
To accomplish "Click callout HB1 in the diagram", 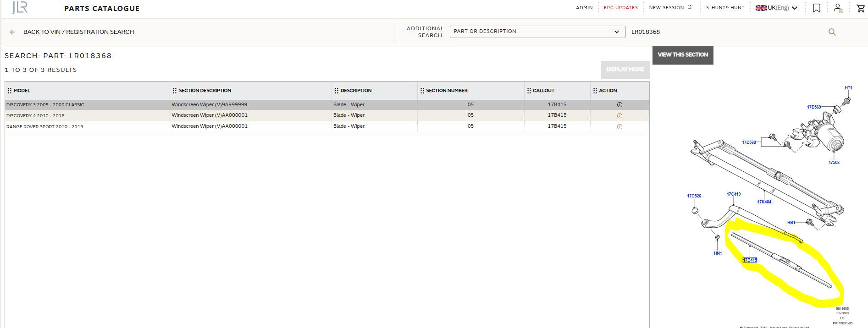I will (791, 223).
